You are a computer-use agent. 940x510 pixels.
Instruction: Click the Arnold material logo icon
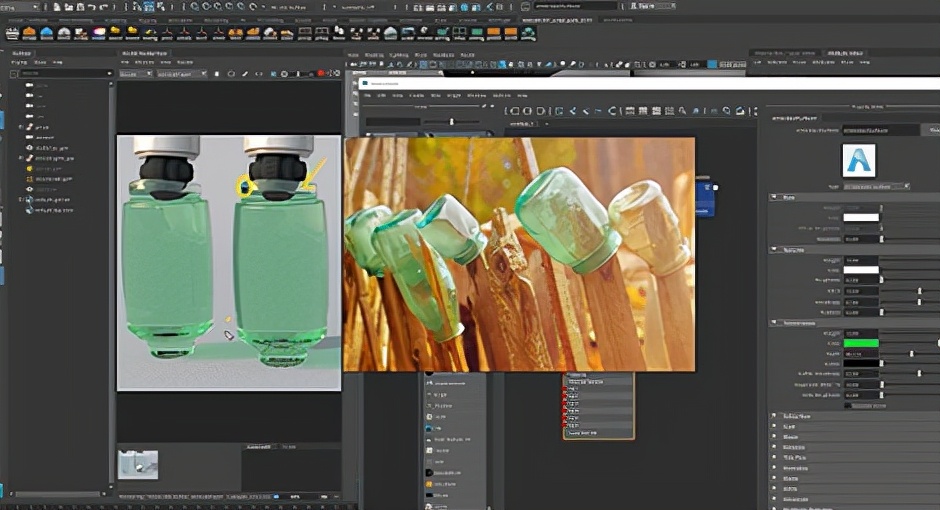[x=859, y=161]
